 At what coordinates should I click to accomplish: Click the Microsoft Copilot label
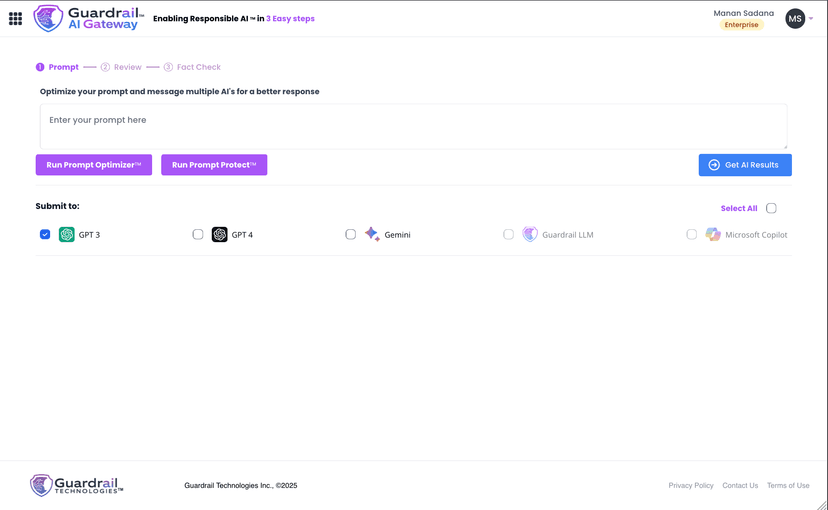pos(756,235)
